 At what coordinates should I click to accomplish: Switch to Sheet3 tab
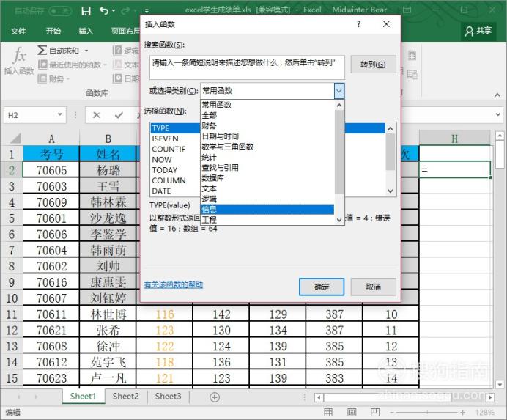pyautogui.click(x=168, y=397)
